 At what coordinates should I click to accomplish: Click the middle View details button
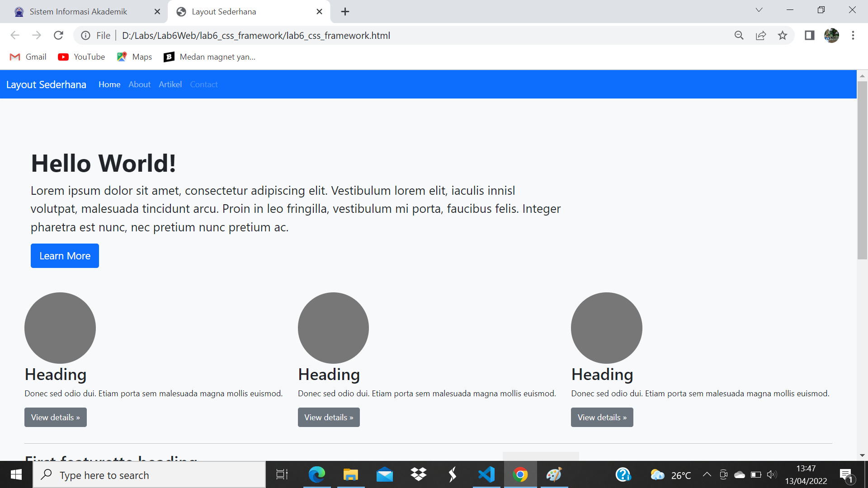click(x=329, y=417)
